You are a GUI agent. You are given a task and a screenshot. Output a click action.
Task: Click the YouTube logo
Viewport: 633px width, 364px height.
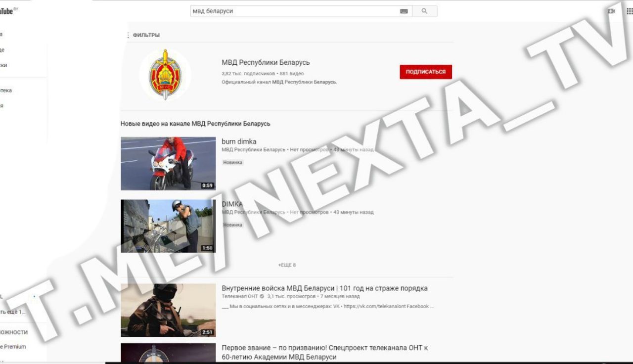pos(6,10)
